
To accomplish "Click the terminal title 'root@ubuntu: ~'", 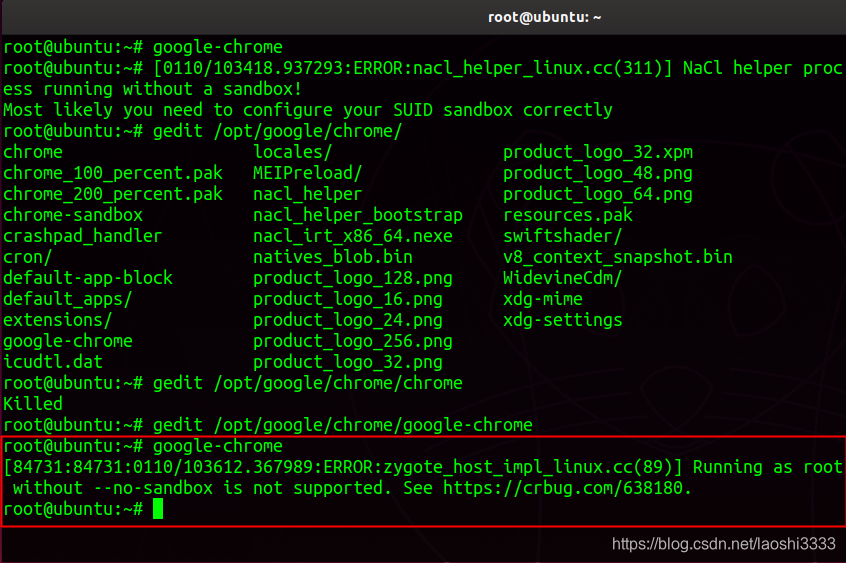I will click(x=544, y=17).
